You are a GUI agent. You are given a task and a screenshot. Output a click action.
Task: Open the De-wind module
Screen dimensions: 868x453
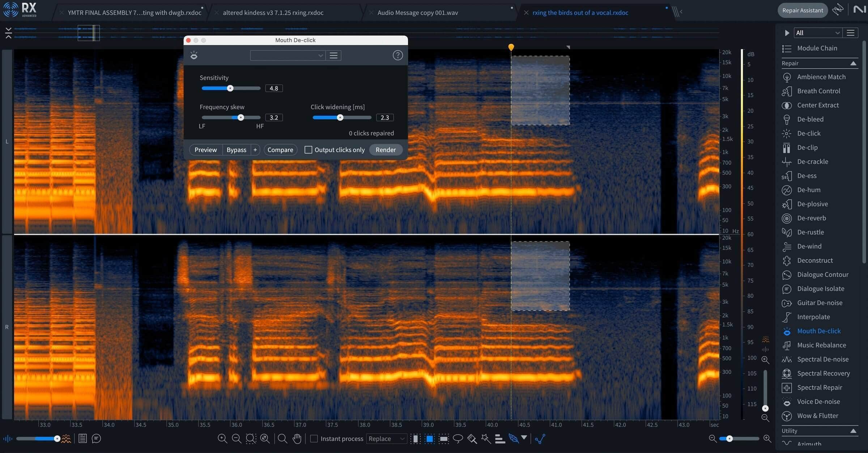[802, 246]
